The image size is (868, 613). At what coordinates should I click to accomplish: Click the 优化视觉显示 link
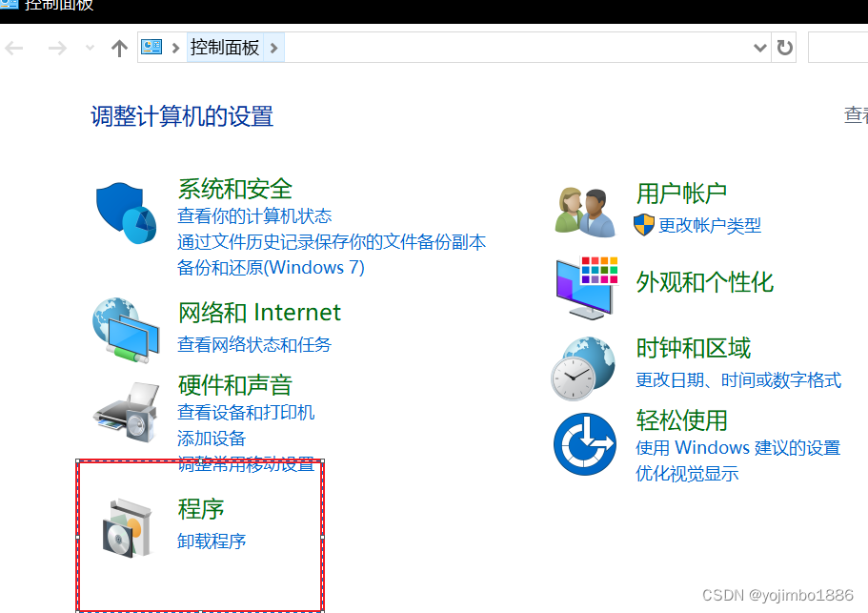[687, 474]
